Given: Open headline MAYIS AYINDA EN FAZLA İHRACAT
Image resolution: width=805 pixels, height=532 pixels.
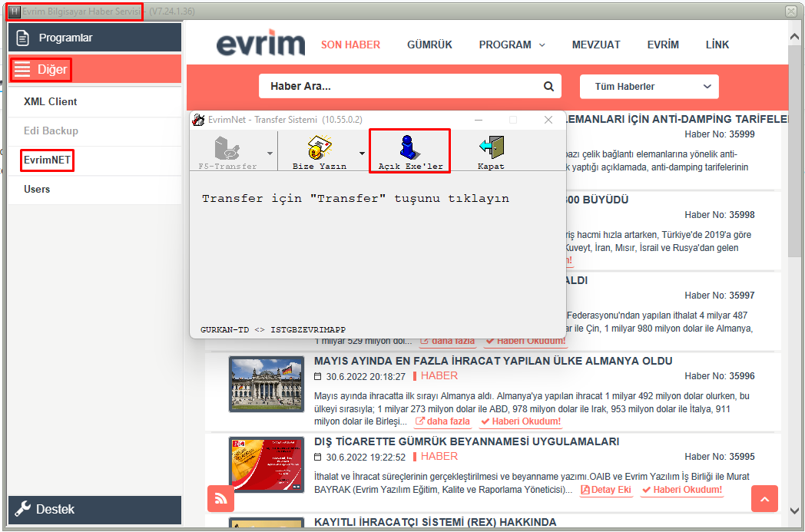Looking at the screenshot, I should pyautogui.click(x=493, y=361).
